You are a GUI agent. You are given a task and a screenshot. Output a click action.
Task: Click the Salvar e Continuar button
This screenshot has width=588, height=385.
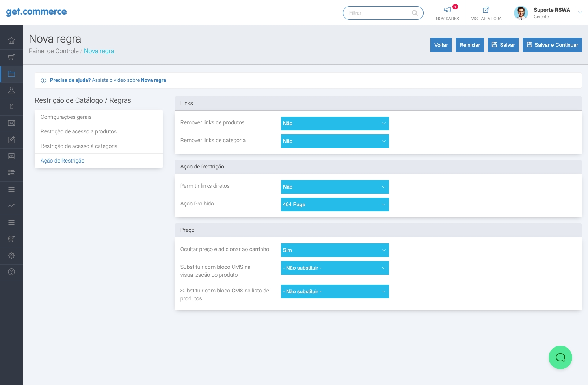click(552, 45)
